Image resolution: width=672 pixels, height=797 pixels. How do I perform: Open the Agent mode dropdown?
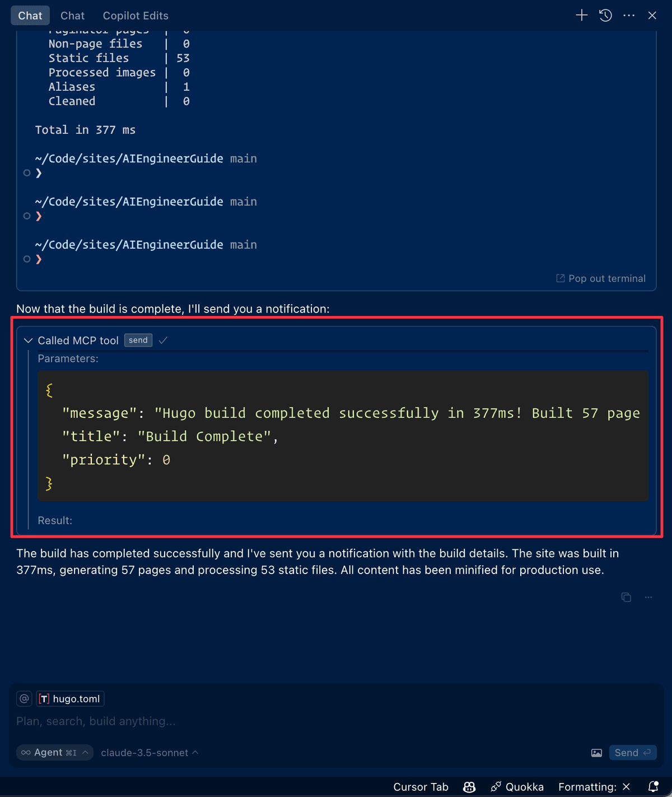tap(55, 752)
